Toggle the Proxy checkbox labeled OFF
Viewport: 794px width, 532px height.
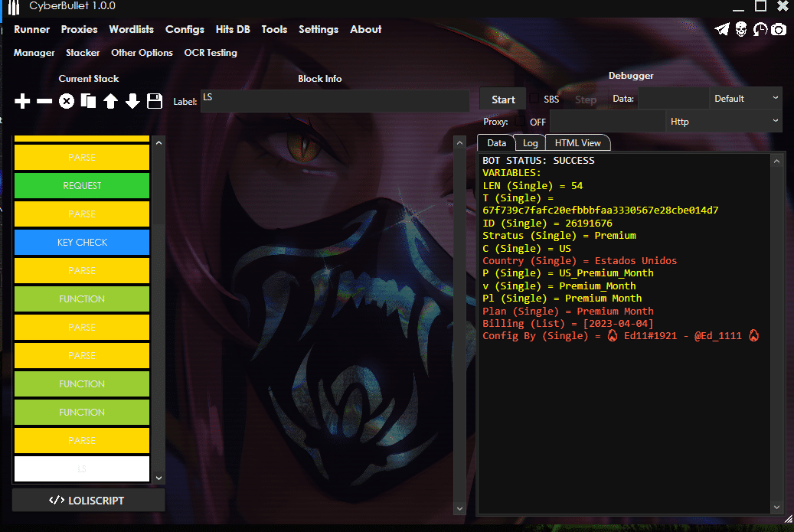[520, 122]
